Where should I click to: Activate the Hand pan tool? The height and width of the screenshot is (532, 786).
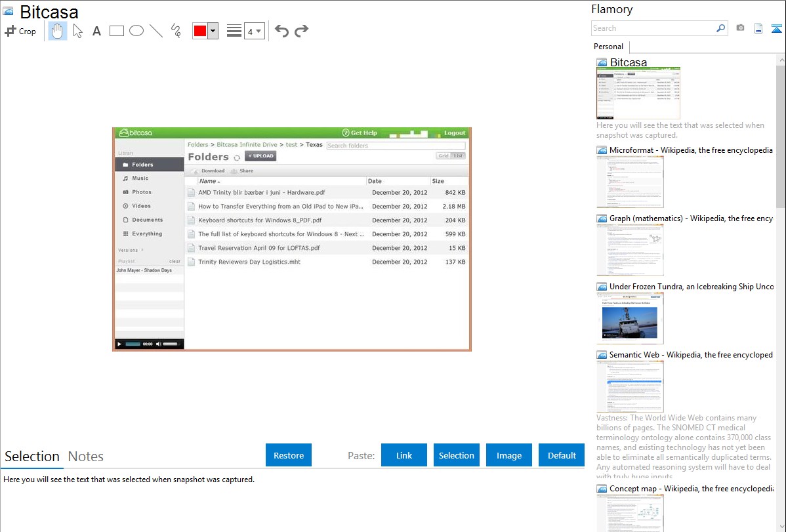(57, 31)
